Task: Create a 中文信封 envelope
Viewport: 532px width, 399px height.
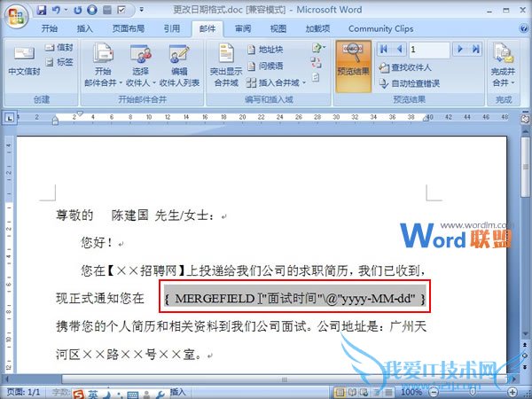Action: (24, 60)
